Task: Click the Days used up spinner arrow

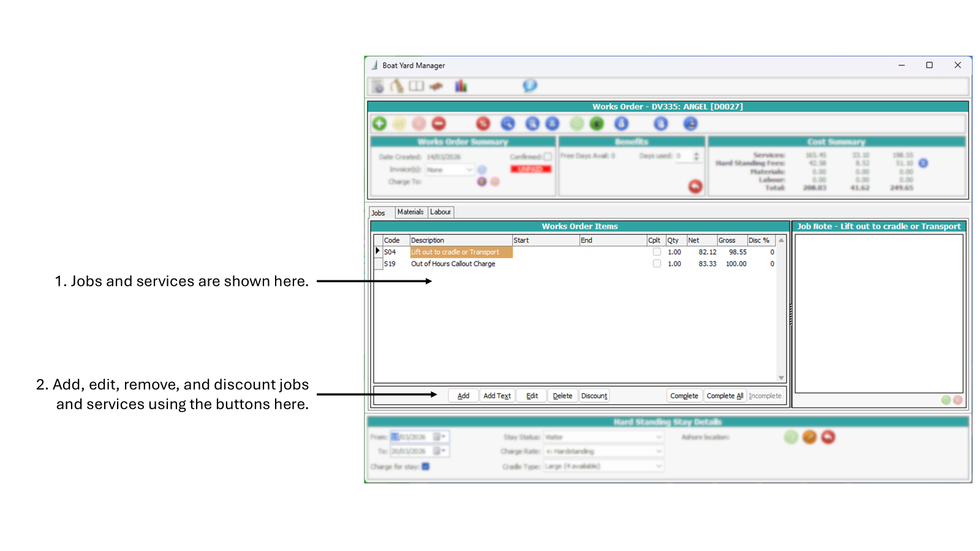Action: coord(696,154)
